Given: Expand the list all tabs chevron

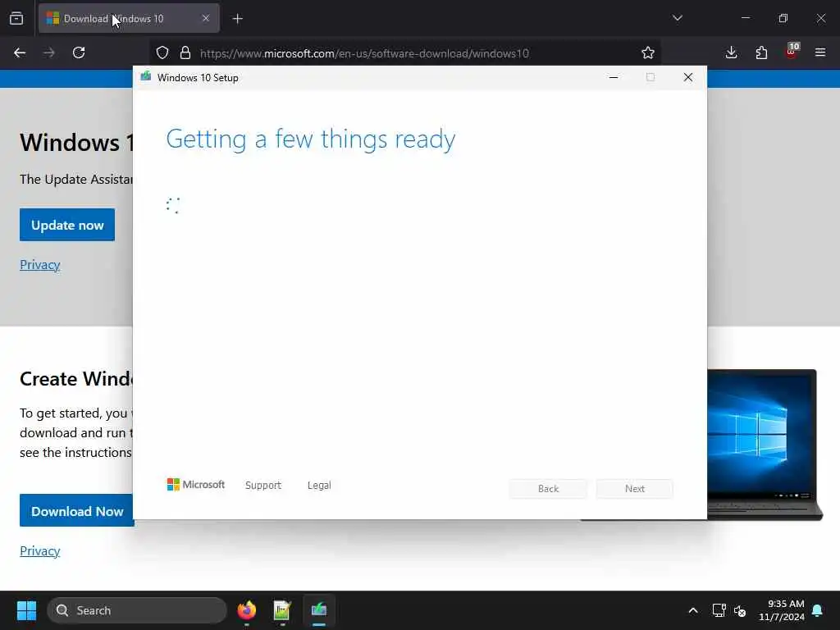Looking at the screenshot, I should click(677, 18).
